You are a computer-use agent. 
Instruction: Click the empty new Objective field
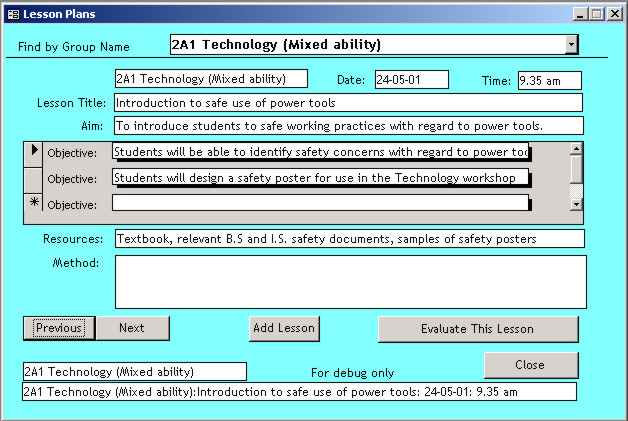(320, 203)
